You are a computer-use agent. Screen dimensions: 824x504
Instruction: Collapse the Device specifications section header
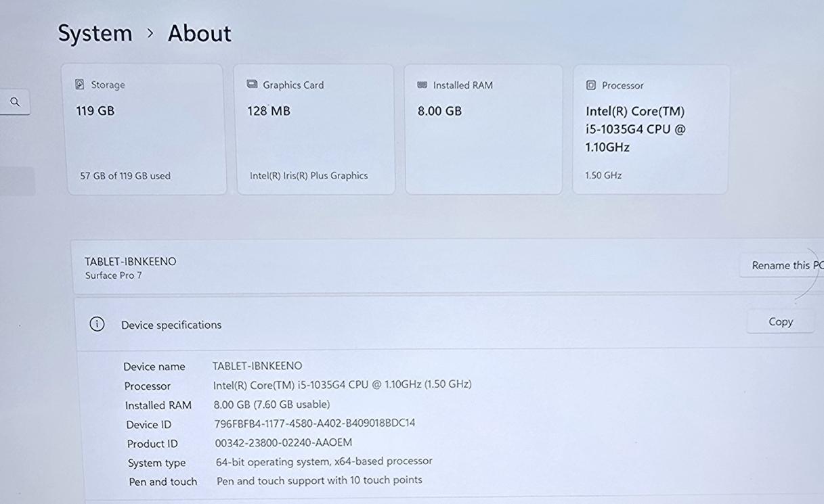[x=448, y=323]
